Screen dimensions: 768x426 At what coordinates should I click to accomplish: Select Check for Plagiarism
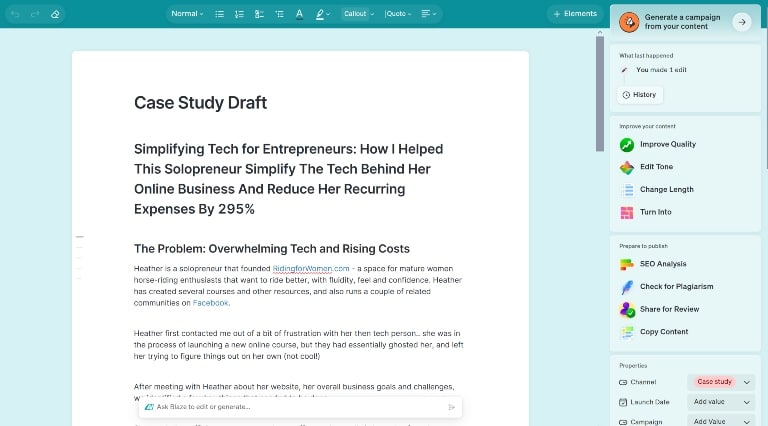676,286
